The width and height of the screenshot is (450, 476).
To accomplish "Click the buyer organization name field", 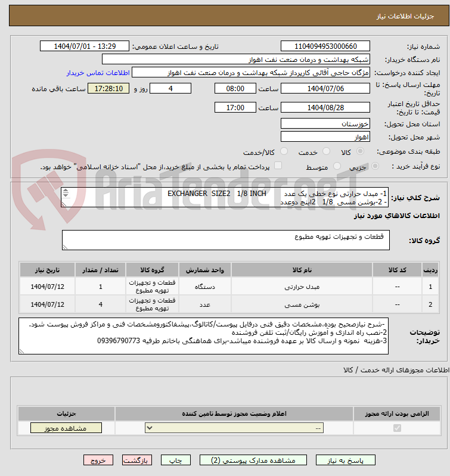I will click(236, 59).
